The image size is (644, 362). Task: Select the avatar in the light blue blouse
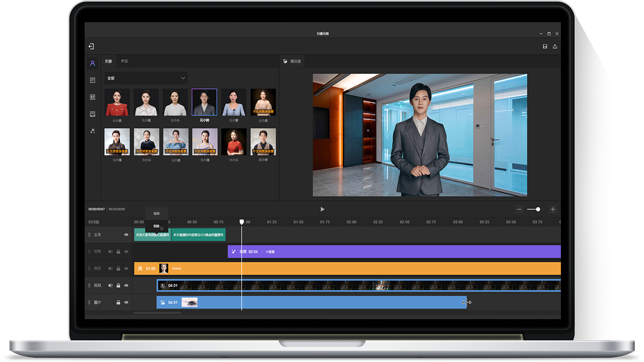coord(234,102)
